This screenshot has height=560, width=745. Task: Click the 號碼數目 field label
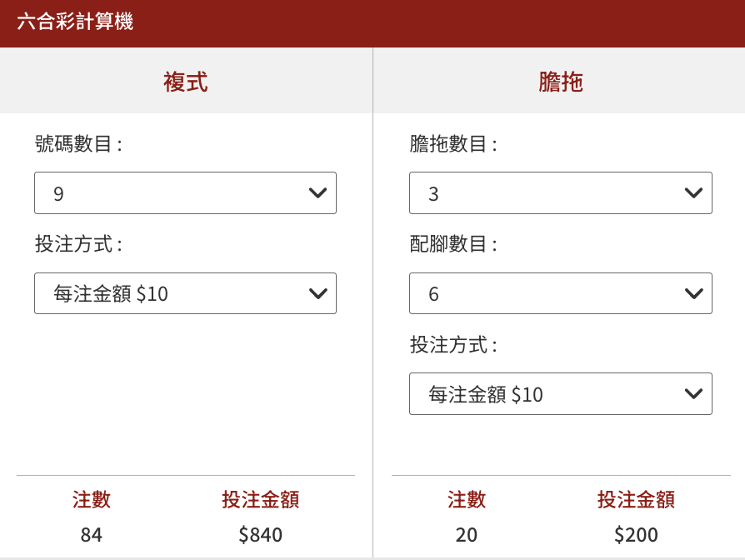point(78,145)
